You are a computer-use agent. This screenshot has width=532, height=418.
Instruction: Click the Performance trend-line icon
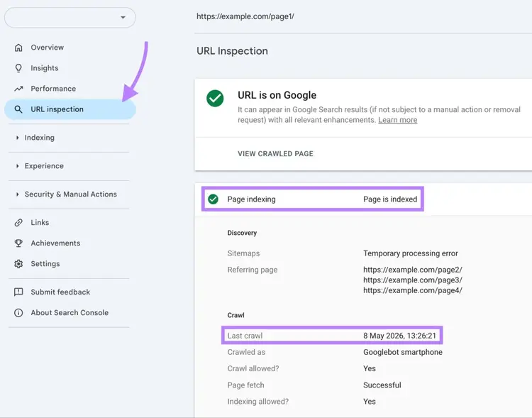(18, 89)
